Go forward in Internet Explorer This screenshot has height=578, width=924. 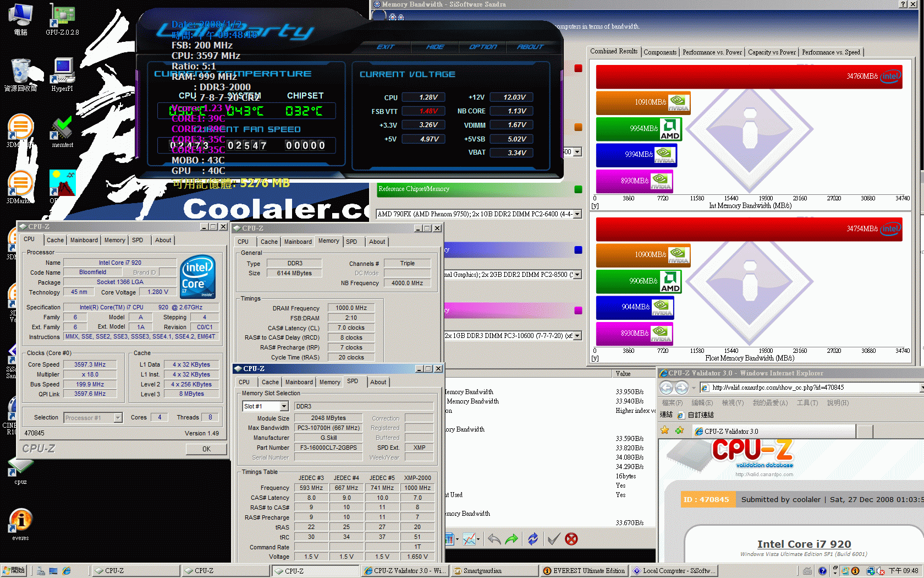pyautogui.click(x=681, y=388)
